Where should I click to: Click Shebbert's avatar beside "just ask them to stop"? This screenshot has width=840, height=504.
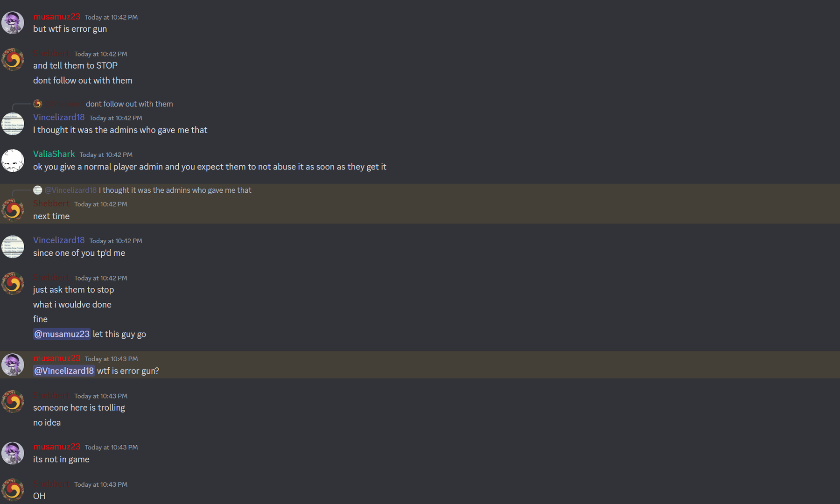pyautogui.click(x=13, y=283)
